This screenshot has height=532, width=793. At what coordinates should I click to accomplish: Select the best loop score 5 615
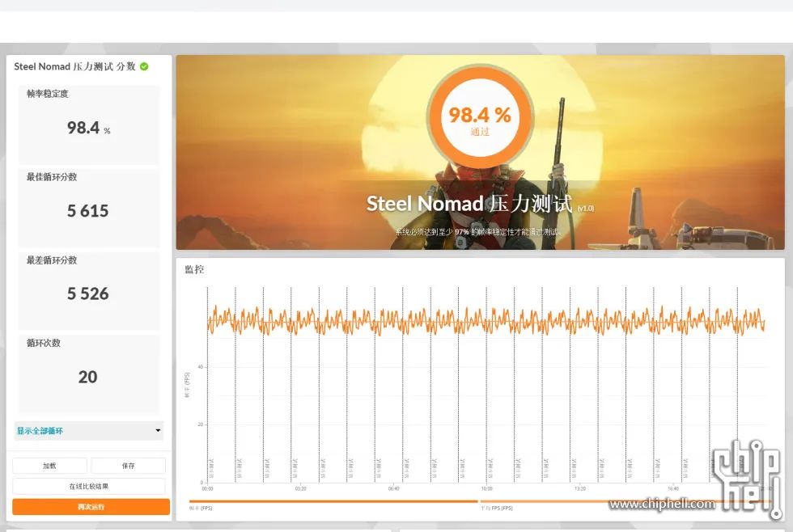pos(88,211)
